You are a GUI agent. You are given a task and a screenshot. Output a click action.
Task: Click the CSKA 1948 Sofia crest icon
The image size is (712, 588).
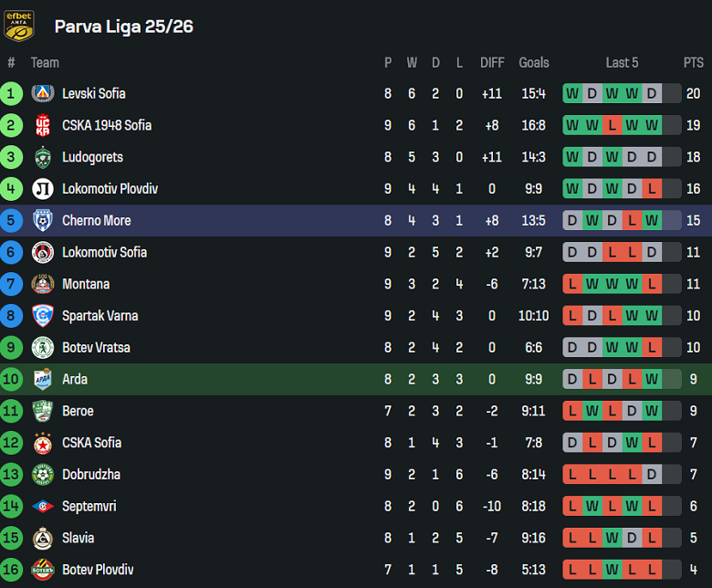42,125
